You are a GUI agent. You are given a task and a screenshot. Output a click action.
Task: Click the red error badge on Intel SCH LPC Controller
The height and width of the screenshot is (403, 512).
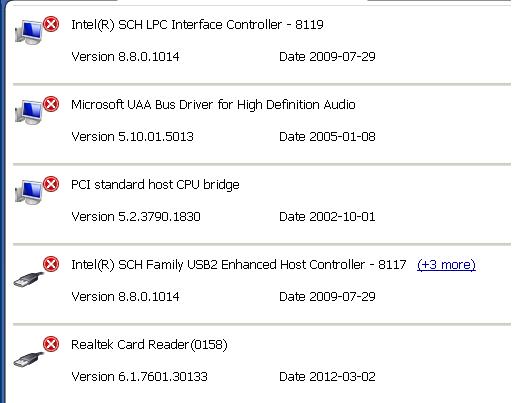51,24
